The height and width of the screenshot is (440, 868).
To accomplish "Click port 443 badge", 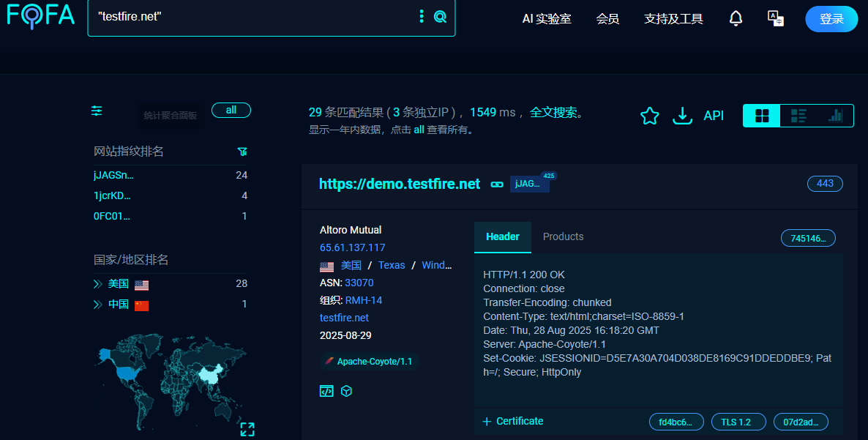I will 825,183.
